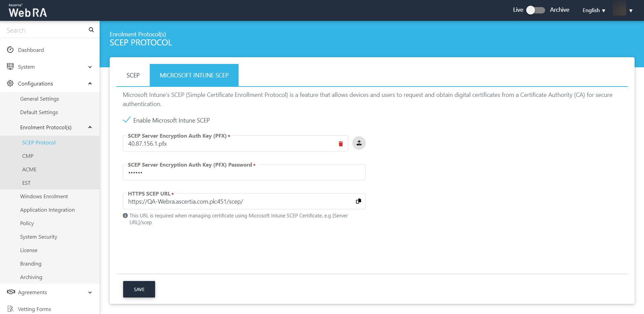Click the PFX Password field
The image size is (644, 314).
244,172
